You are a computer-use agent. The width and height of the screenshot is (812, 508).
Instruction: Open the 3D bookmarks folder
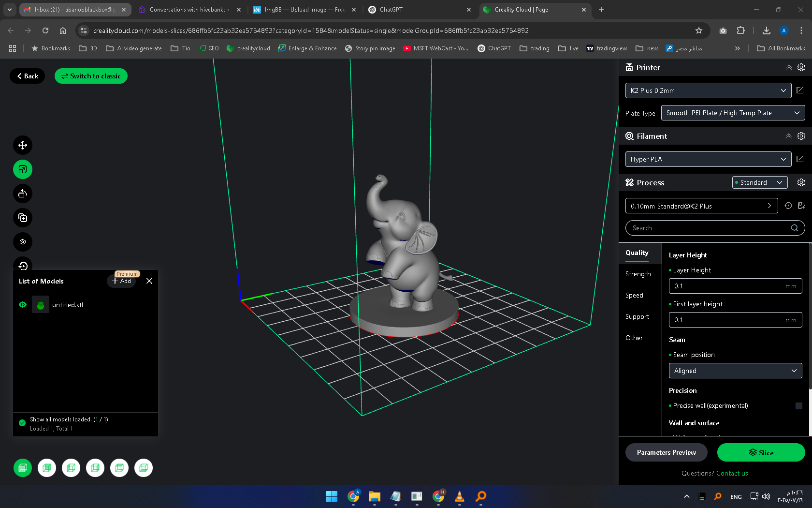point(88,48)
